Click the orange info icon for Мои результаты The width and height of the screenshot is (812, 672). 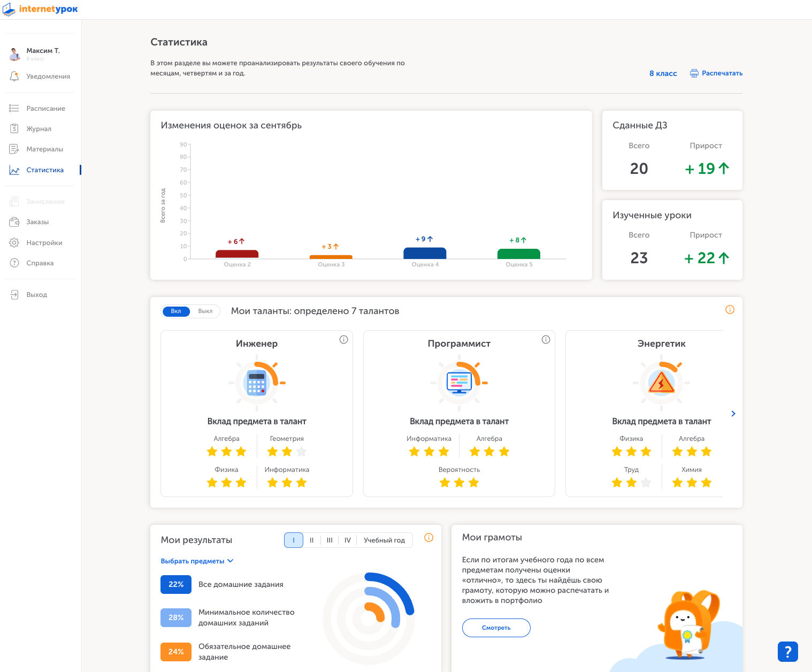tap(428, 538)
